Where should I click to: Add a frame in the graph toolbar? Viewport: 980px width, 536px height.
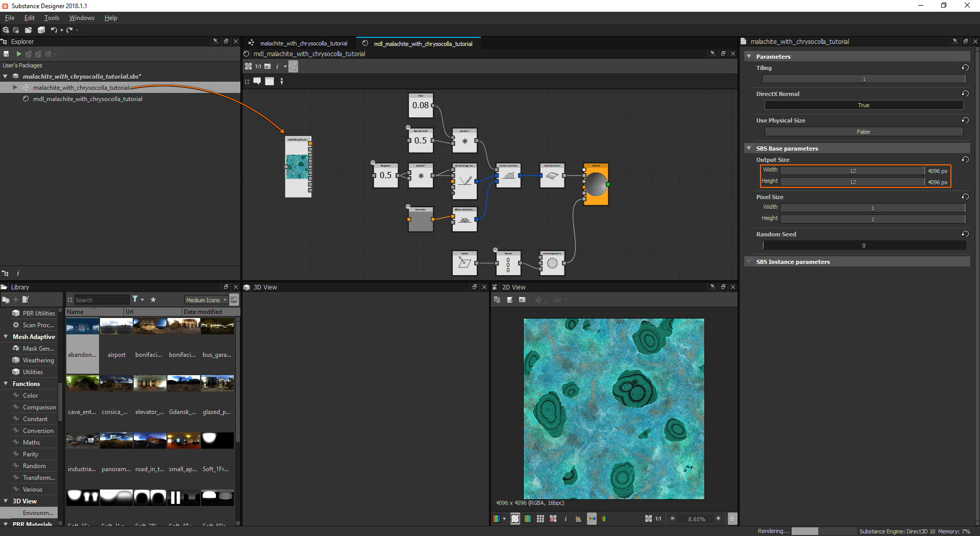(269, 81)
